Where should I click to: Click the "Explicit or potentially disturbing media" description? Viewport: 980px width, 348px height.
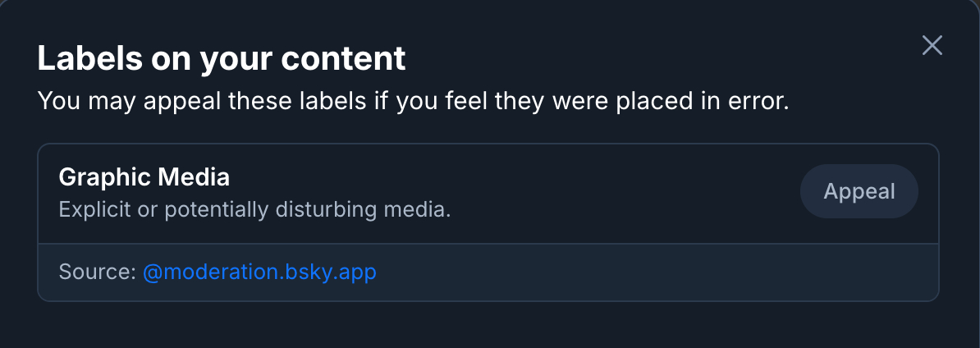[x=254, y=210]
